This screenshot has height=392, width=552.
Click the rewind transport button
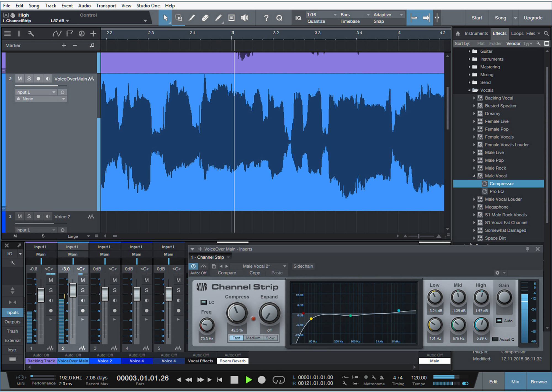tap(189, 380)
